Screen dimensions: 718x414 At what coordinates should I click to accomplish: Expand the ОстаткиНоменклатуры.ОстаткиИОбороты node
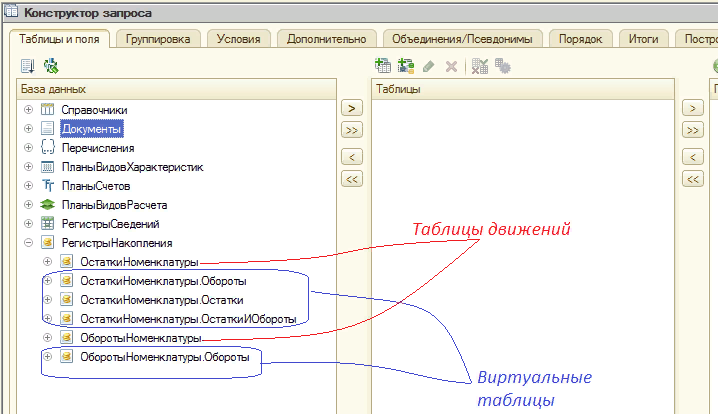47,318
